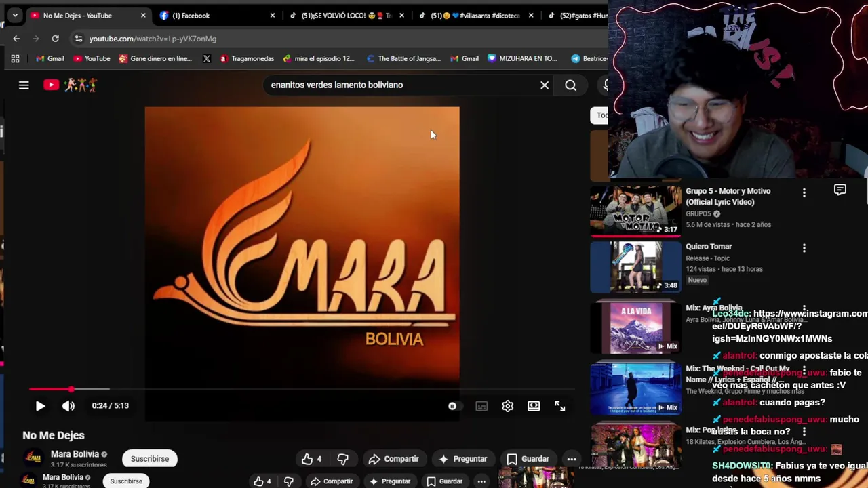Play the paused video
The height and width of the screenshot is (488, 868).
[40, 406]
